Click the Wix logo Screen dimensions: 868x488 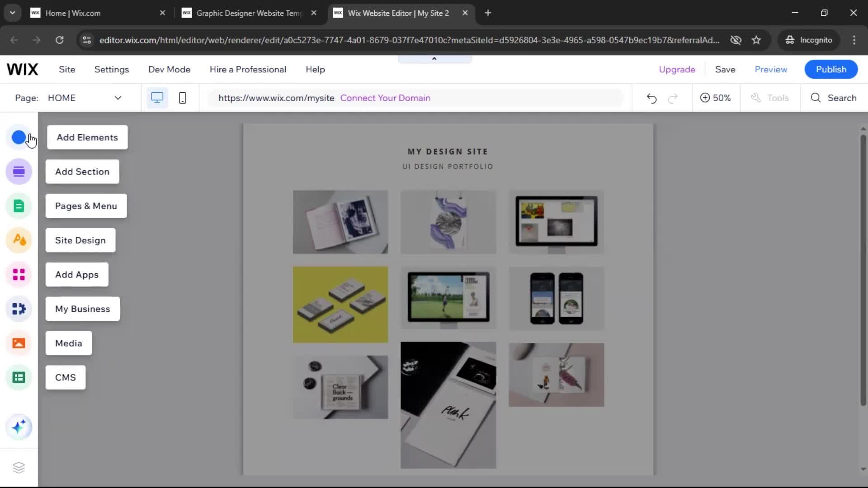pyautogui.click(x=23, y=69)
